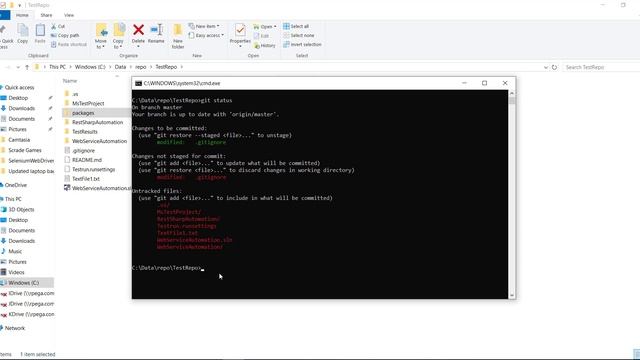Open the History command
The height and width of the screenshot is (360, 640).
(264, 45)
